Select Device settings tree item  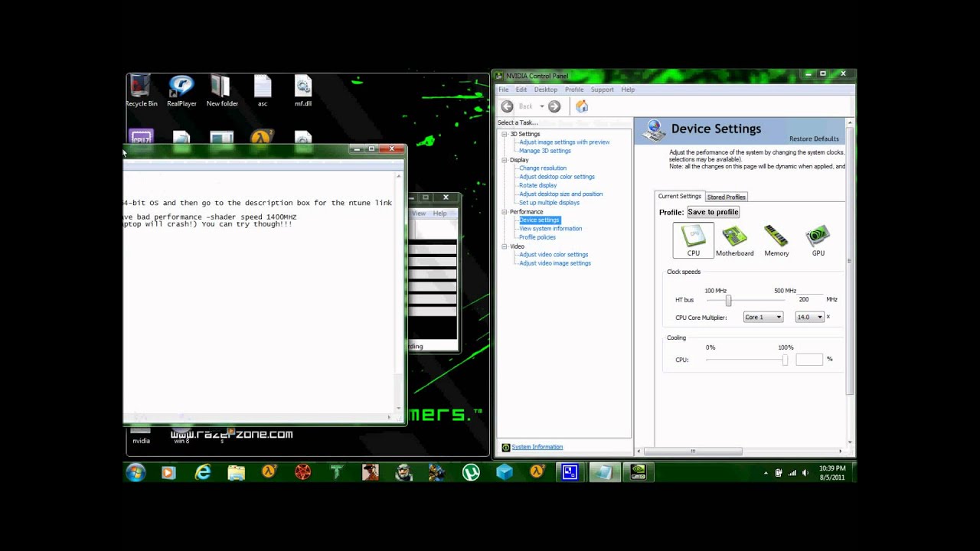[539, 220]
